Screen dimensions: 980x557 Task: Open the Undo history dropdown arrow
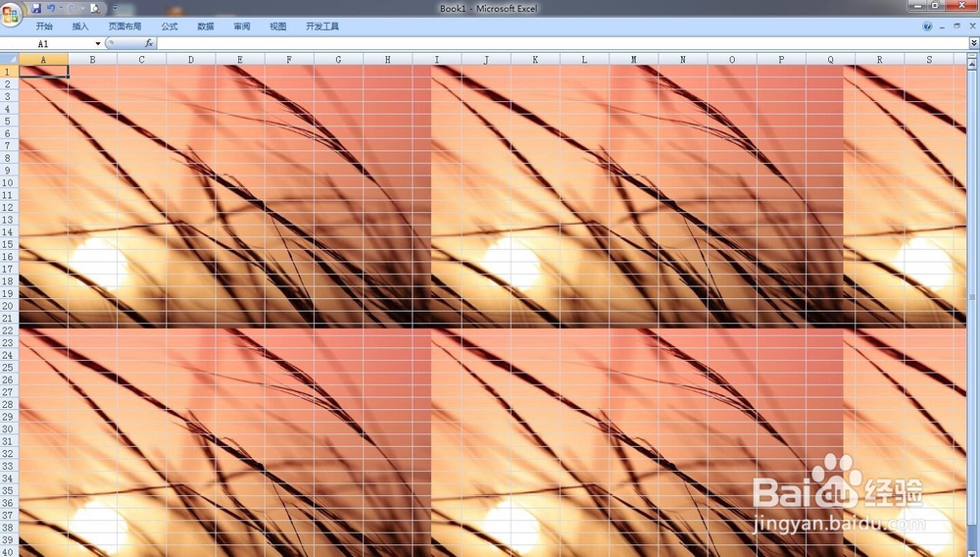click(61, 8)
